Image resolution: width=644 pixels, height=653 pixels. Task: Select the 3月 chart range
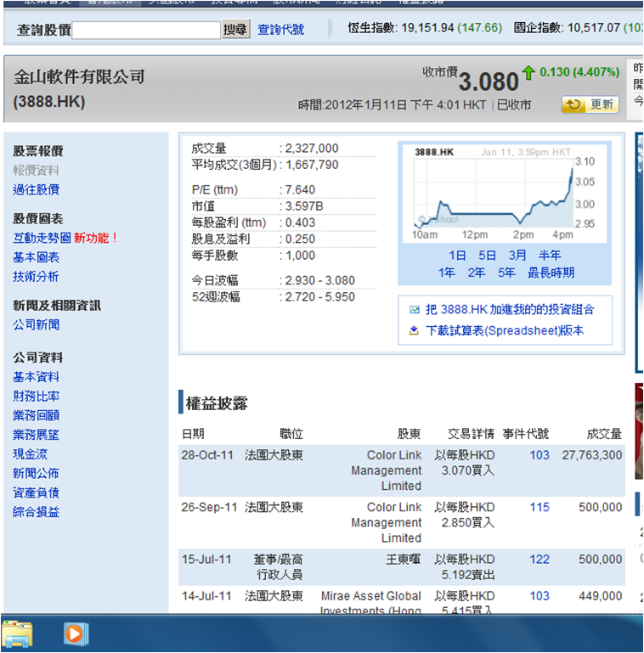[517, 256]
